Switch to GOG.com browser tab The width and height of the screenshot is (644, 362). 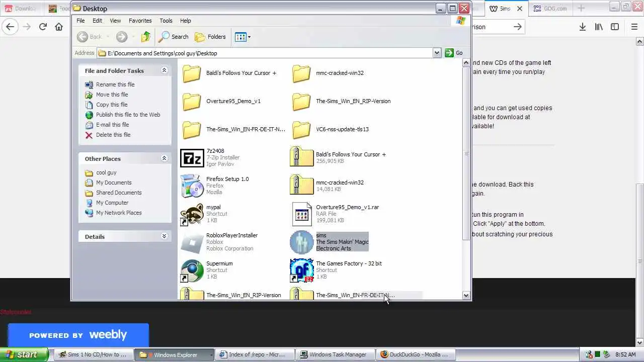click(x=550, y=8)
